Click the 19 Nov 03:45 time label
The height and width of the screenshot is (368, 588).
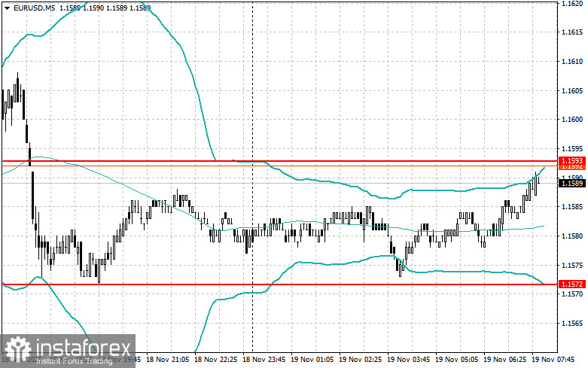click(408, 360)
